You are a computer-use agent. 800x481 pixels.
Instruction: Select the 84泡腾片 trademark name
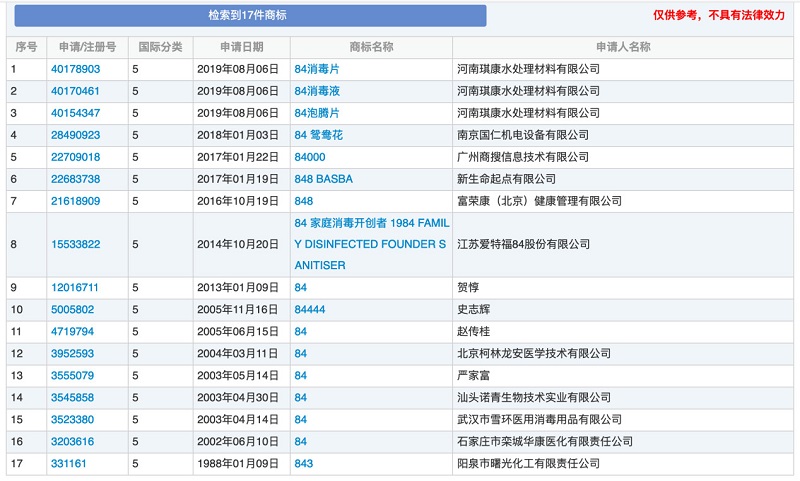click(317, 113)
